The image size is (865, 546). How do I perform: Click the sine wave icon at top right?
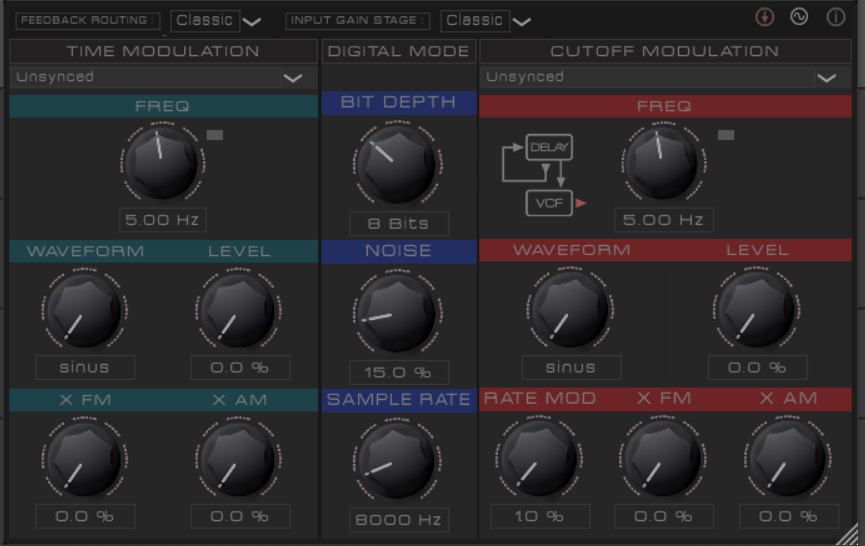tap(799, 18)
